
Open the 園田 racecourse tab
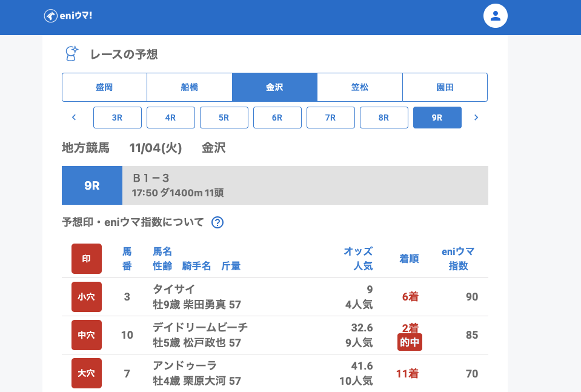tap(445, 87)
